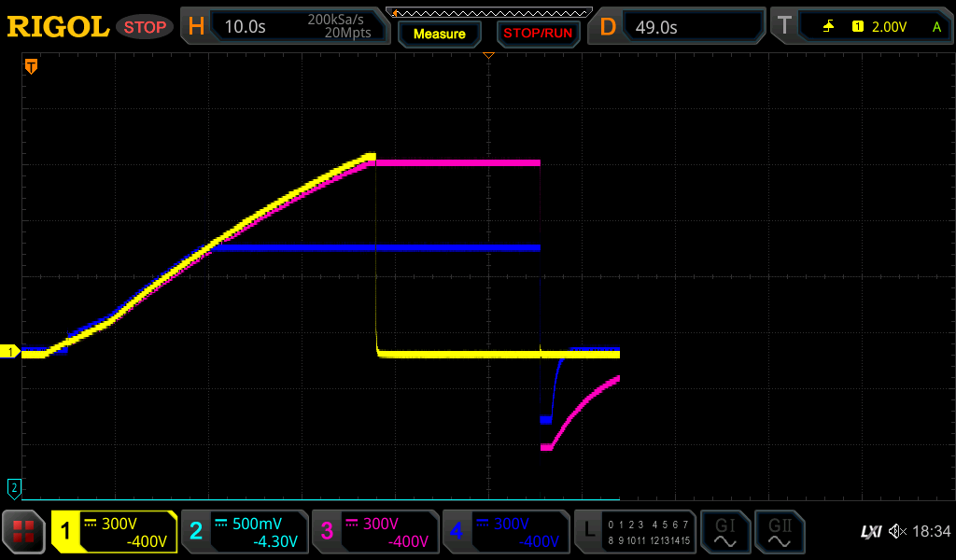Toggle channel 1 with 300V scale

(114, 532)
